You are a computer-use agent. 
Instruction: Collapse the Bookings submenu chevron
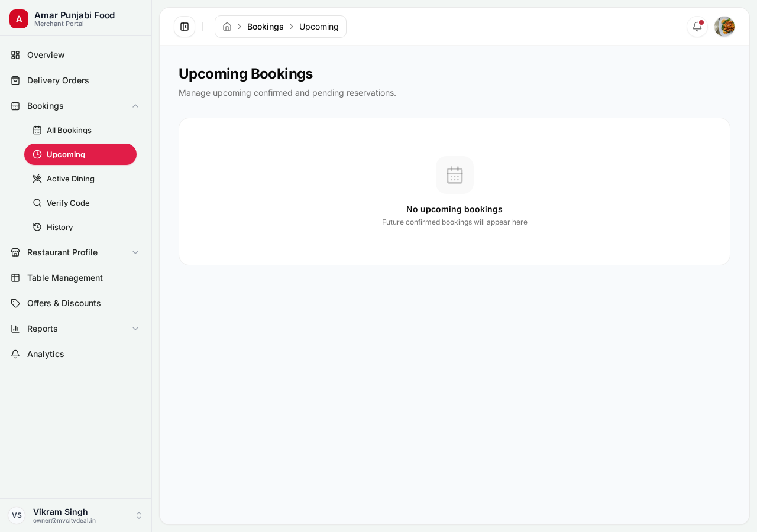coord(135,106)
